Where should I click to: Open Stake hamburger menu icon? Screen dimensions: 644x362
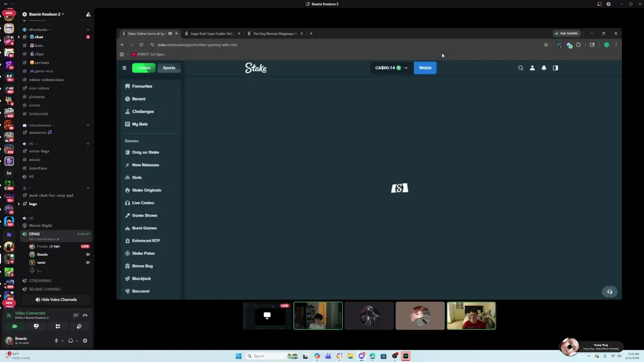pos(124,68)
